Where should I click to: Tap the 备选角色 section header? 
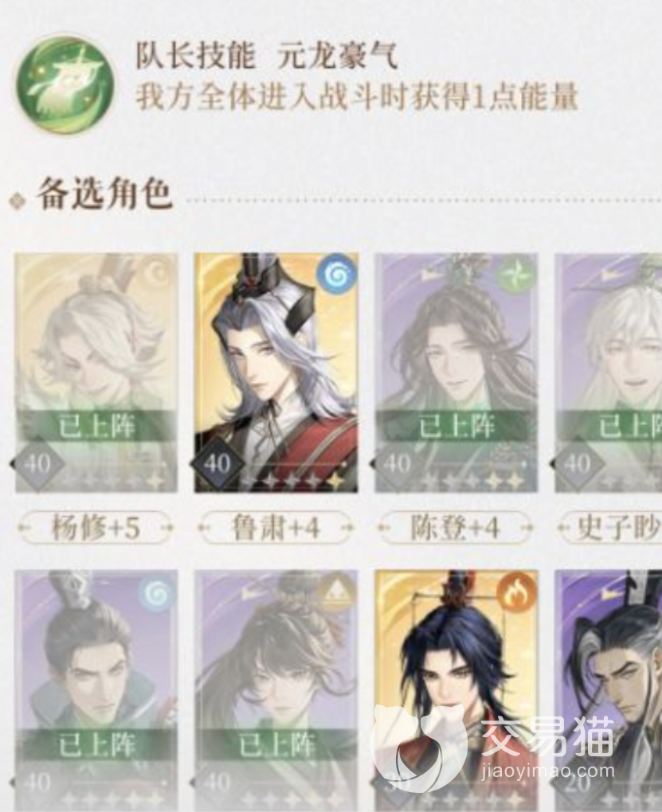tap(104, 195)
